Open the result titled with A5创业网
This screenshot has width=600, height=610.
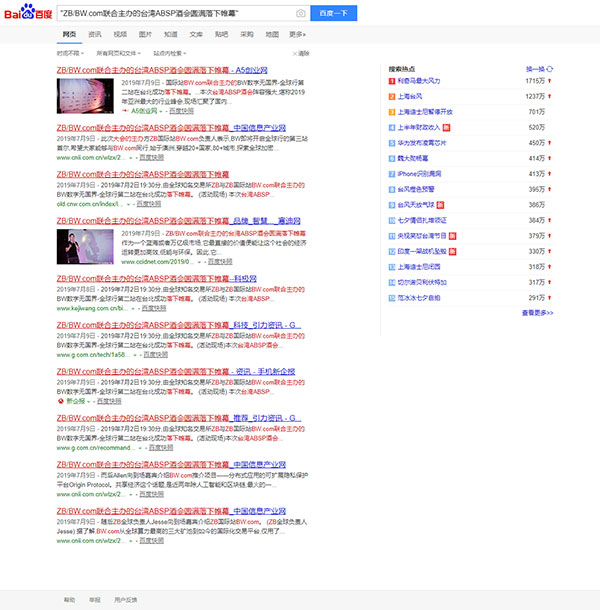(x=162, y=70)
